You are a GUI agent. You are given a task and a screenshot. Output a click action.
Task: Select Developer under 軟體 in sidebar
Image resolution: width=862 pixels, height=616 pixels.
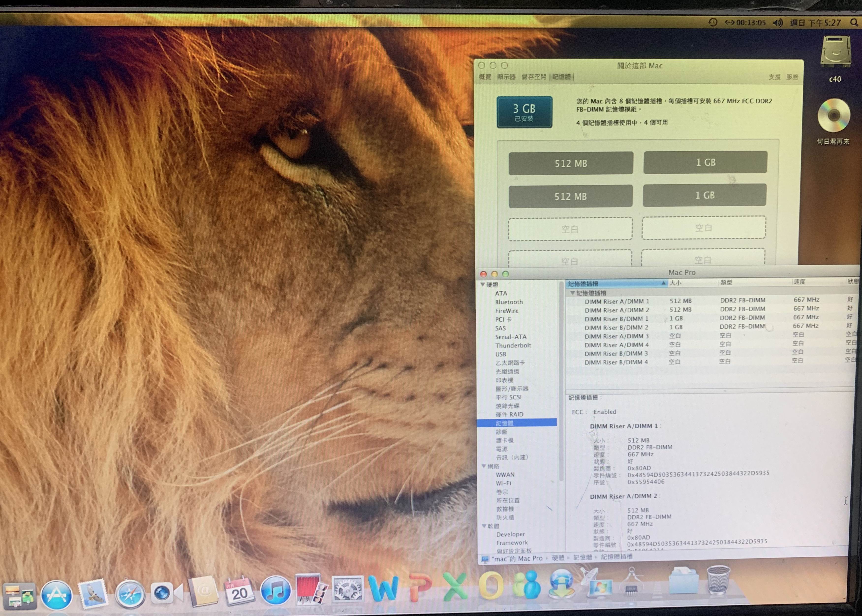tap(511, 534)
